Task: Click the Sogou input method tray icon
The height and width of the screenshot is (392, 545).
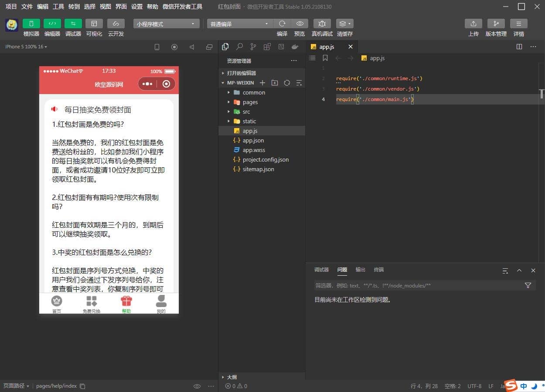Action: [x=510, y=385]
